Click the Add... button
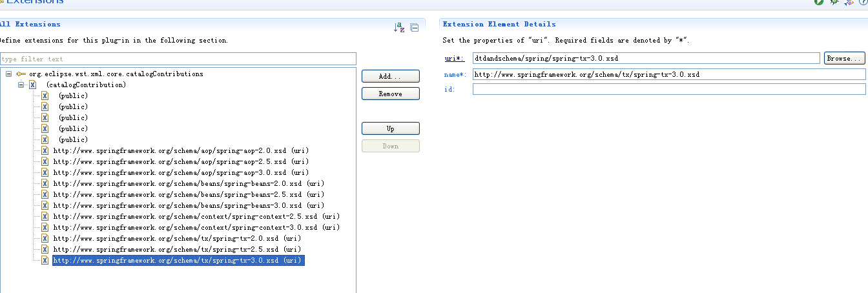868x293 pixels. tap(391, 76)
